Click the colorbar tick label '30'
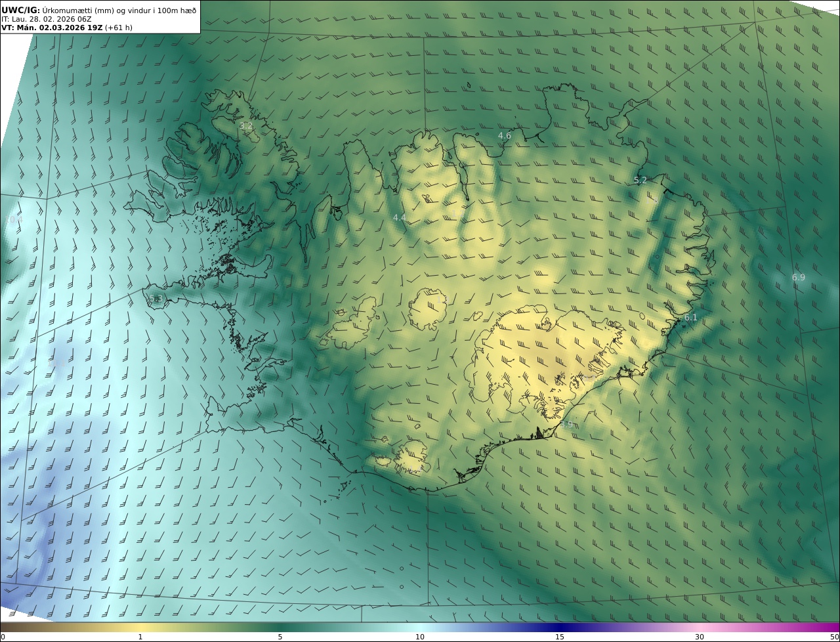The image size is (840, 642). coord(700,637)
